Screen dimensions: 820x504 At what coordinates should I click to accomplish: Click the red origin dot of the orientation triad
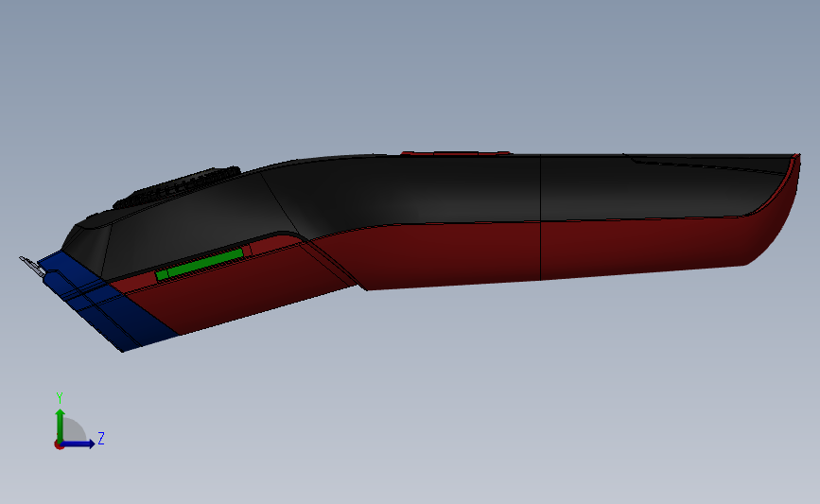tap(59, 445)
